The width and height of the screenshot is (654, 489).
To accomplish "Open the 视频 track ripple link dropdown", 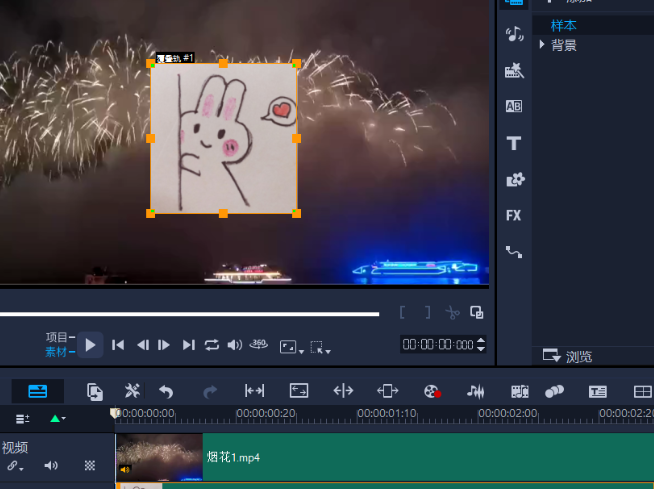I will 15,466.
